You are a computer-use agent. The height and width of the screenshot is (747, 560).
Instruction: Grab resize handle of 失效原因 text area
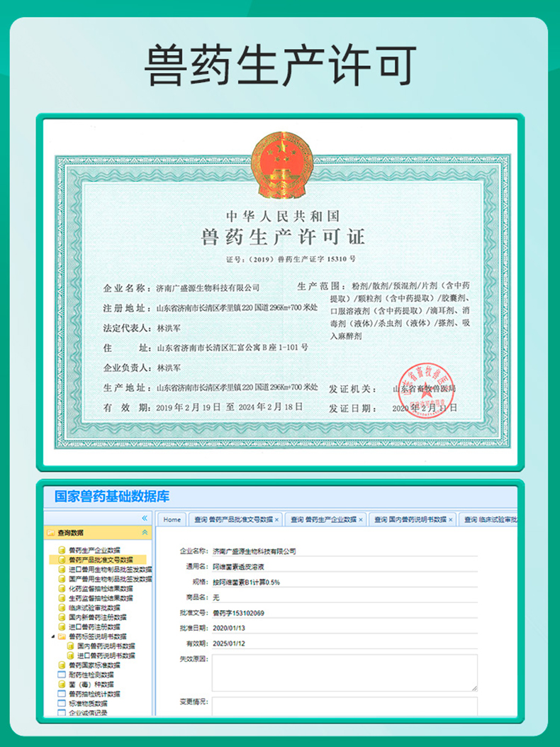point(474,688)
